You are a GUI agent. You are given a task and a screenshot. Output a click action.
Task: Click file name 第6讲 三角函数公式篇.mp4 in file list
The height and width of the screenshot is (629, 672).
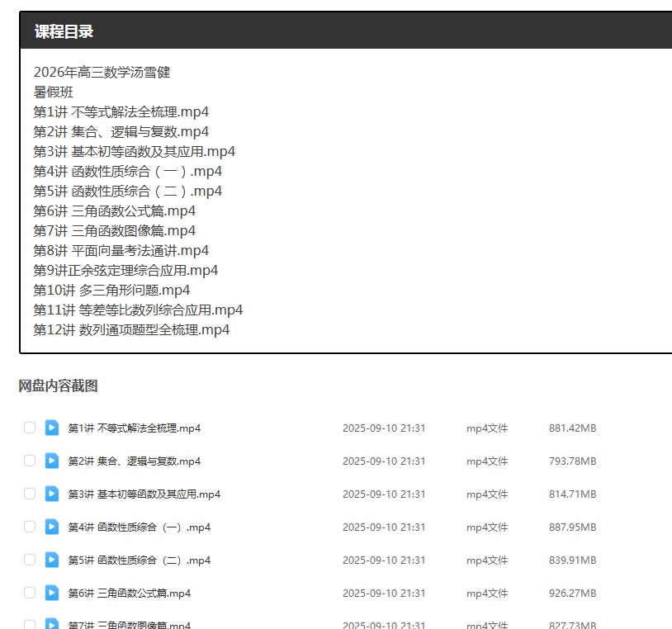129,594
